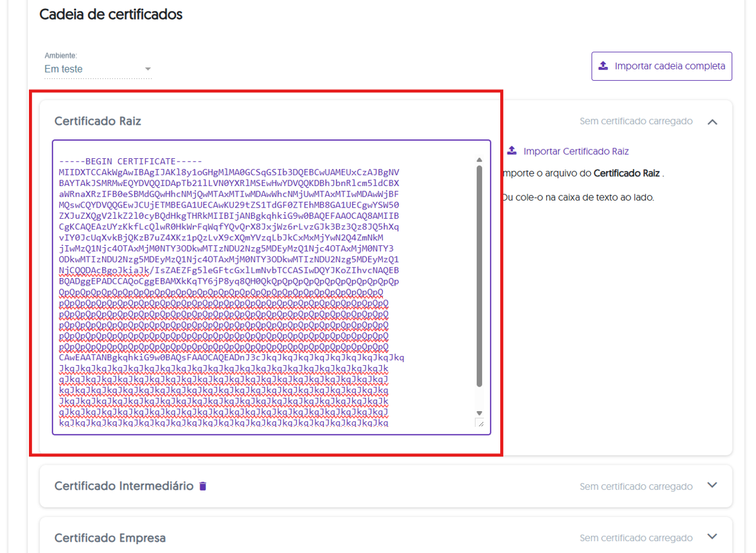Click the certificate textarea scrollbar thumb
This screenshot has width=756, height=553.
[479, 276]
